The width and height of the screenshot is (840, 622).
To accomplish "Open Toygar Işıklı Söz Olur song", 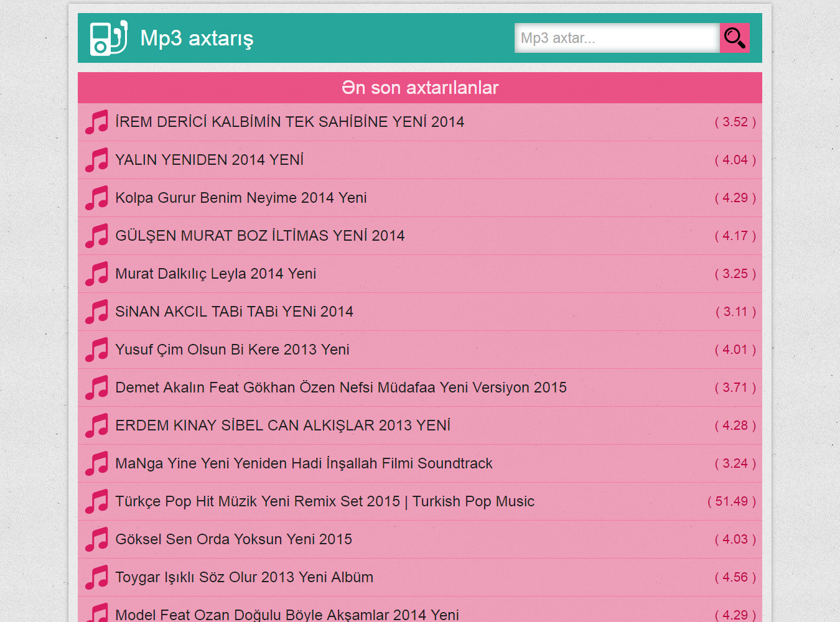I will click(x=244, y=577).
